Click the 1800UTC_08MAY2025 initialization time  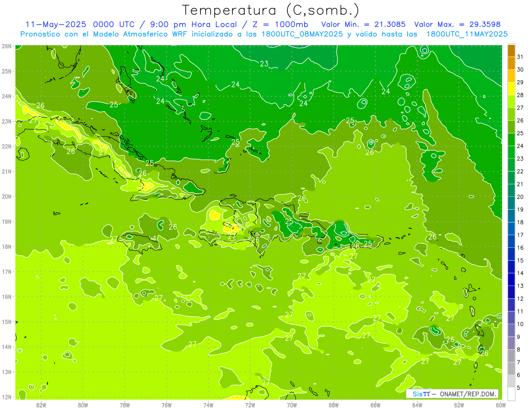[x=302, y=34]
